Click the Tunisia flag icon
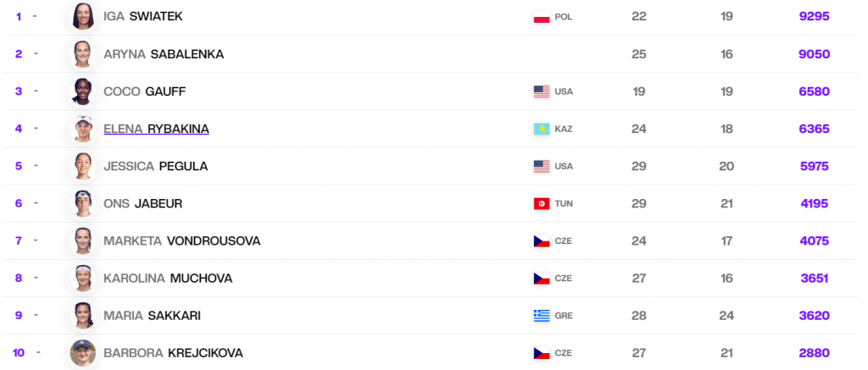Image resolution: width=868 pixels, height=370 pixels. coord(542,203)
